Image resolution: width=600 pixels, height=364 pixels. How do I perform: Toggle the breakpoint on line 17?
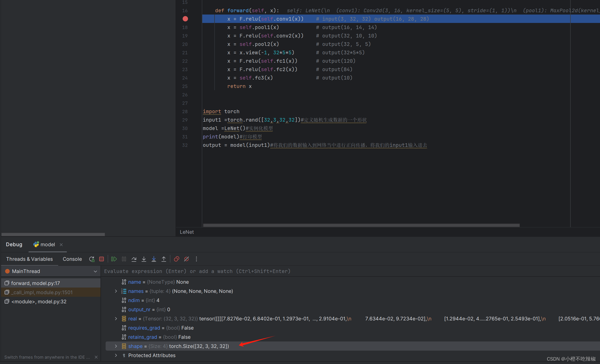tap(185, 19)
